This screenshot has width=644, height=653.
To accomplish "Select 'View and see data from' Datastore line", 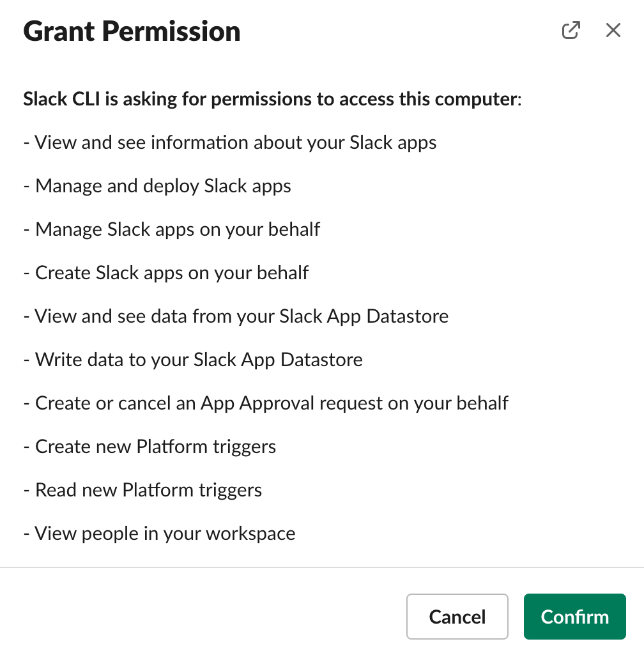I will (x=236, y=316).
